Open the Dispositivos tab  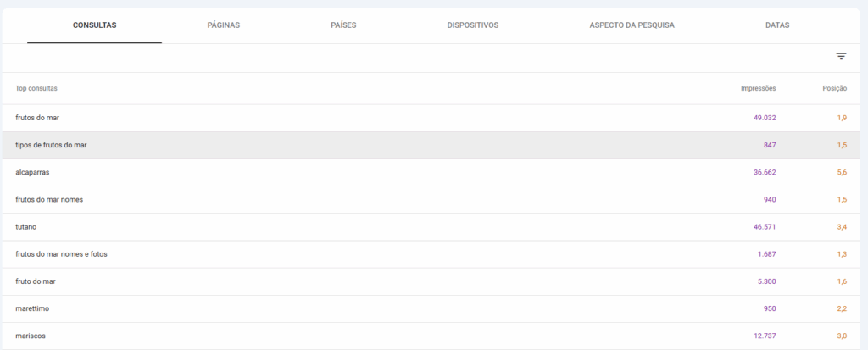tap(472, 25)
